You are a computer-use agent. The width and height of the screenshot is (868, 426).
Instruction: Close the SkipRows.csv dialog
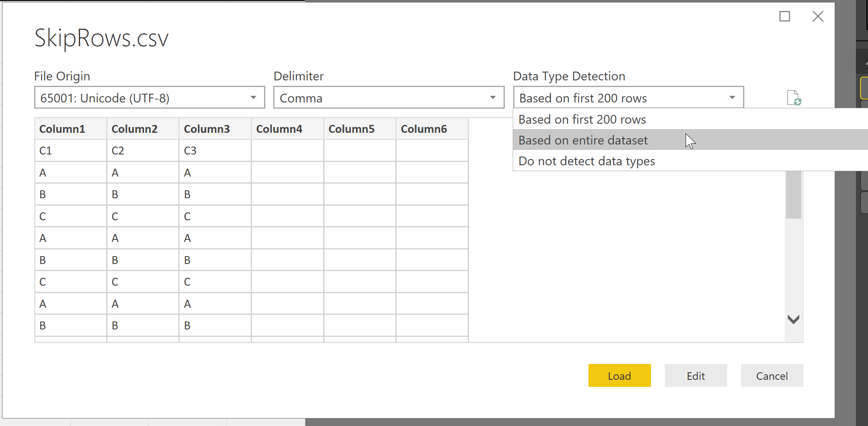tap(818, 16)
